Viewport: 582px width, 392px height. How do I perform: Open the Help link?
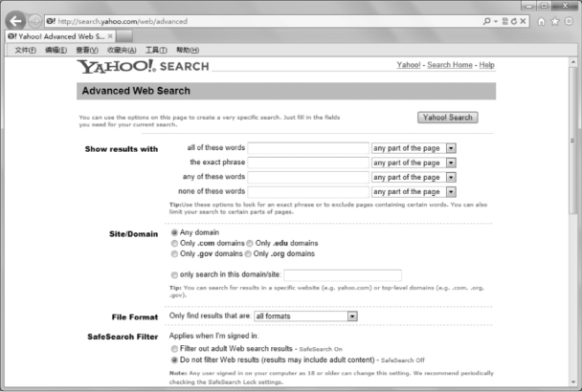pos(486,65)
